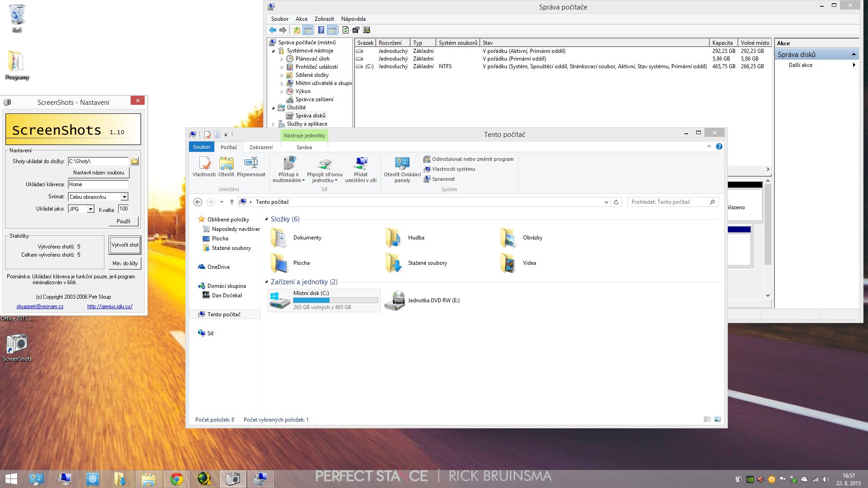Click the Prohledat: Tento počítač search field
Screen dimensions: 868x488
(672, 202)
